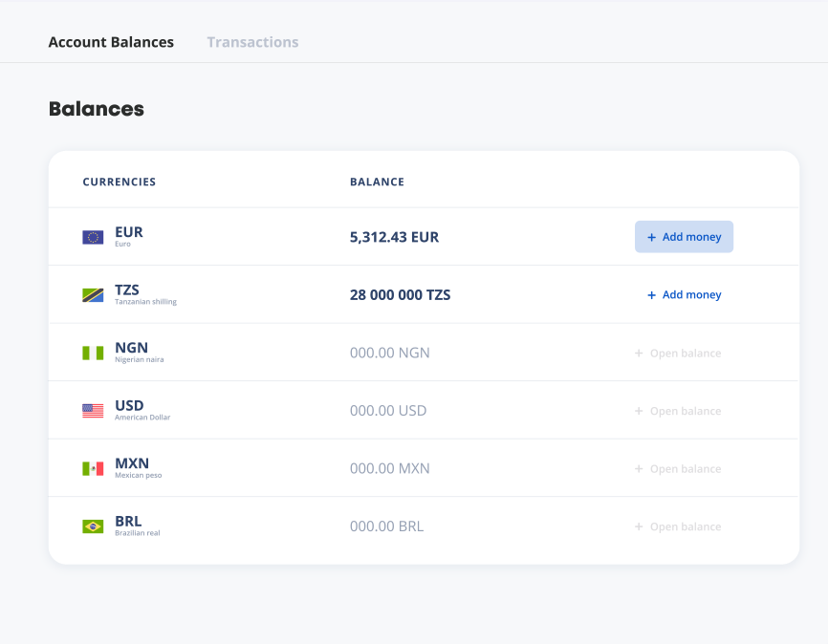Open a balance for BRL

coord(677,526)
